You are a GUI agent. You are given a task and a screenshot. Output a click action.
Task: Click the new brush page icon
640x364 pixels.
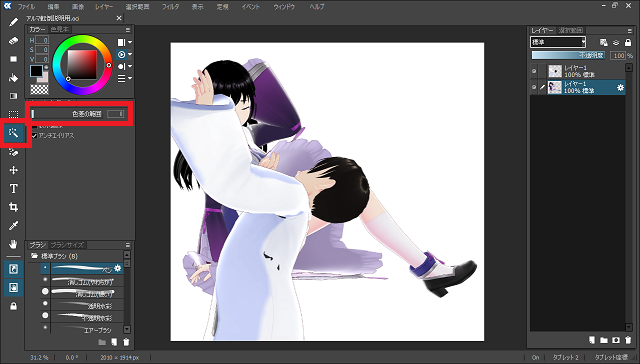pos(114,342)
